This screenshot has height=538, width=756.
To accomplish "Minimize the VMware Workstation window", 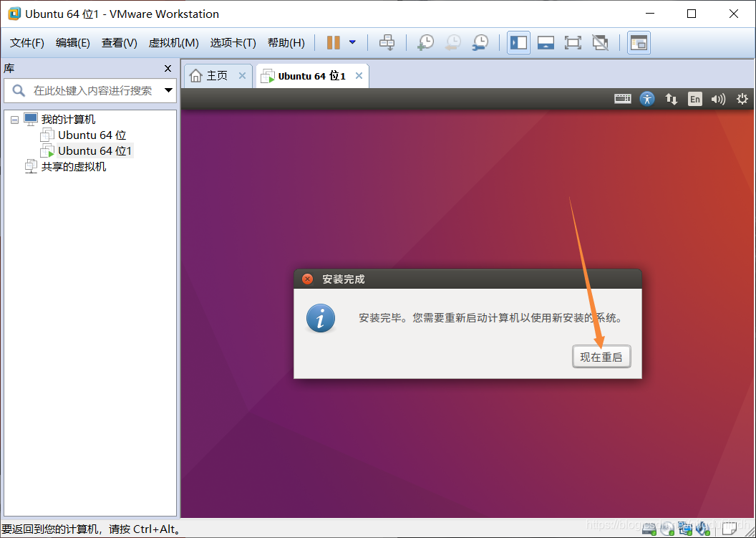I will click(x=649, y=14).
